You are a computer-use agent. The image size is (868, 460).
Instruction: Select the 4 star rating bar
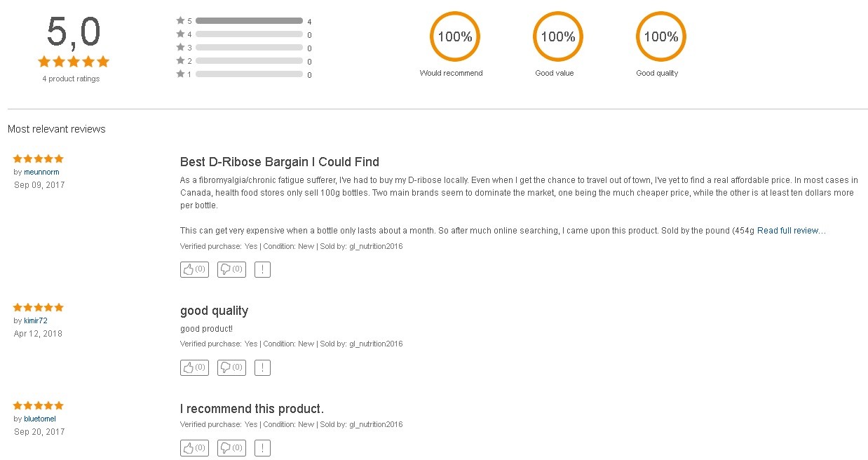point(249,34)
